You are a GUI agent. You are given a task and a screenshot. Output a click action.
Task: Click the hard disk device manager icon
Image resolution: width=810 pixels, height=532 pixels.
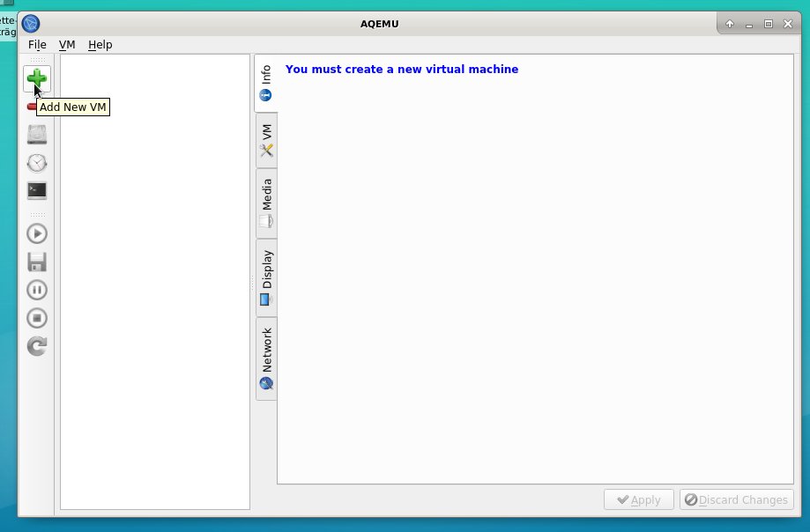point(37,135)
